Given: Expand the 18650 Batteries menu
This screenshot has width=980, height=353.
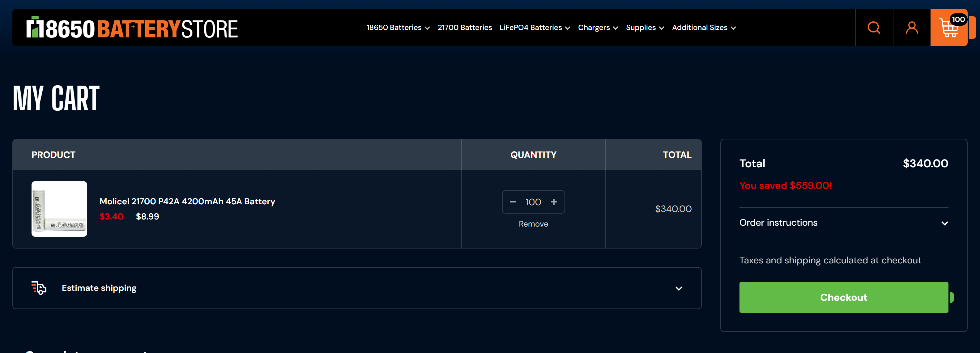Looking at the screenshot, I should pyautogui.click(x=398, y=28).
